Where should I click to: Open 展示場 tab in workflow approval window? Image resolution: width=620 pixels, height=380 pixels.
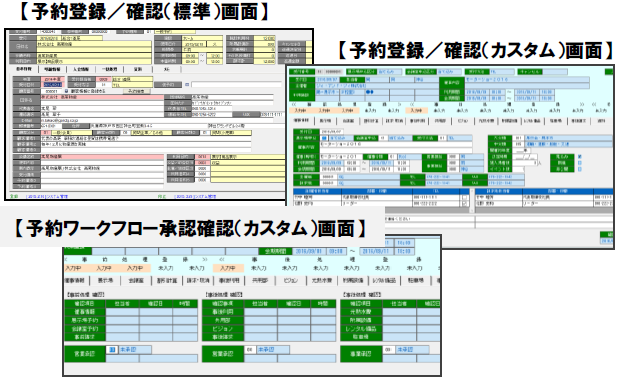point(106,280)
